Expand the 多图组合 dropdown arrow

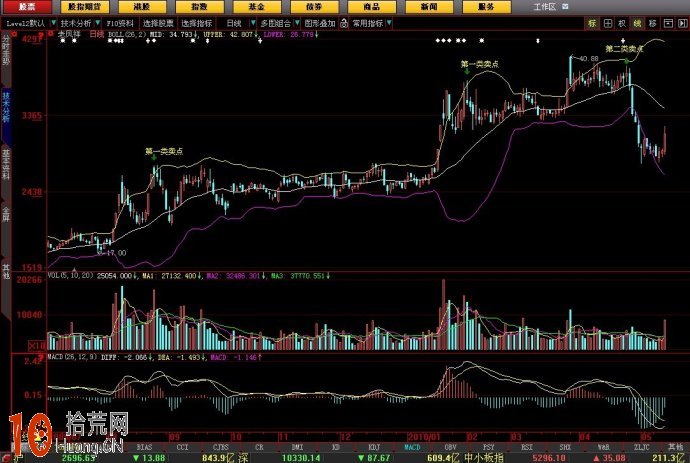pos(297,23)
